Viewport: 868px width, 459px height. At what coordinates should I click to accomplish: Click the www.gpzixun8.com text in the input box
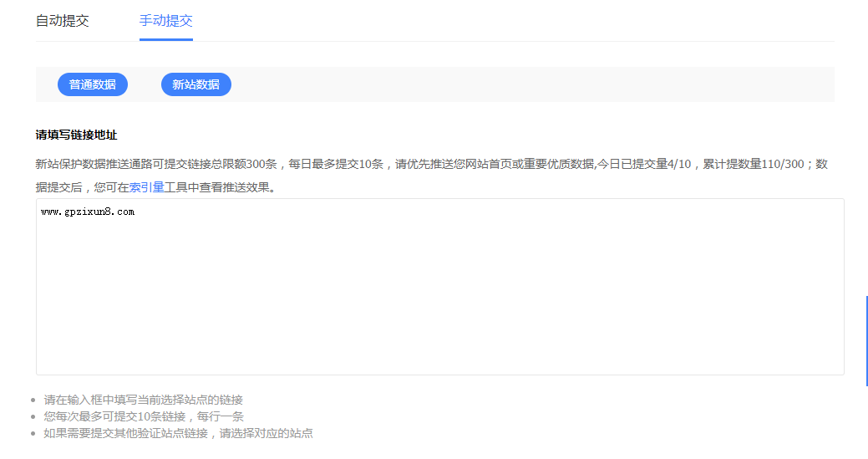pos(88,212)
